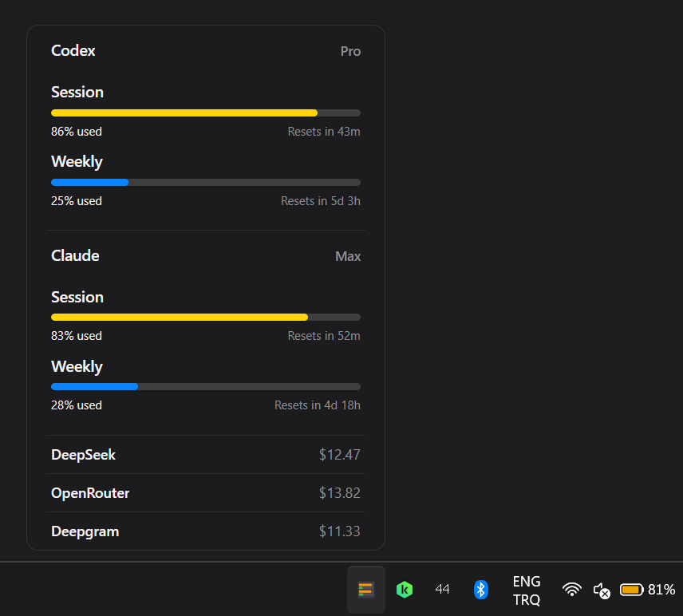Click the 83% used text
Screen dimensions: 683x616
(x=77, y=336)
